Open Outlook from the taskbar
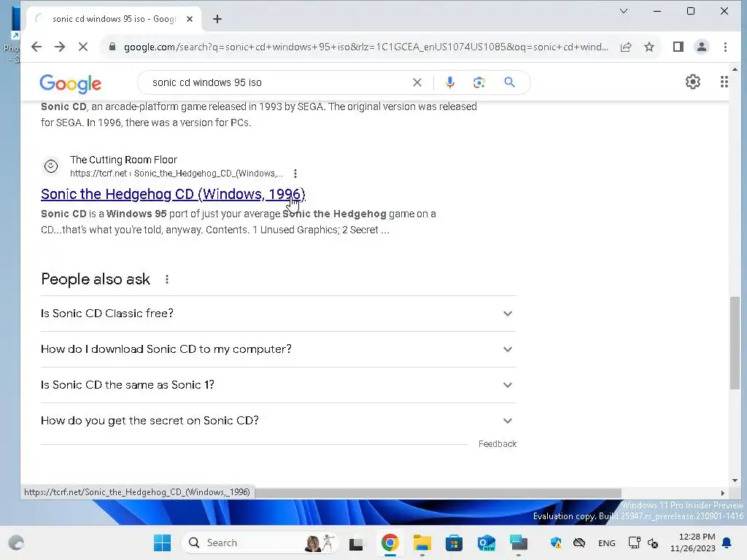Viewport: 747px width, 560px height. click(x=487, y=542)
